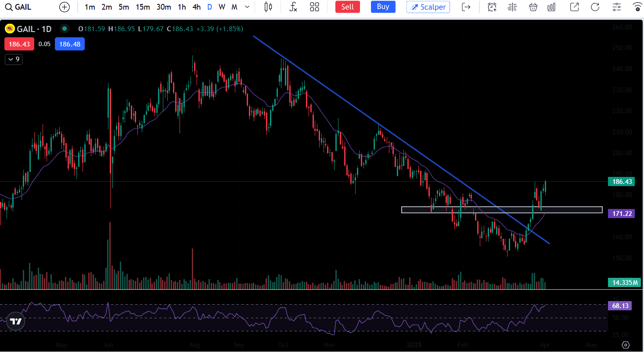Pop out the chart in new window

point(574,7)
